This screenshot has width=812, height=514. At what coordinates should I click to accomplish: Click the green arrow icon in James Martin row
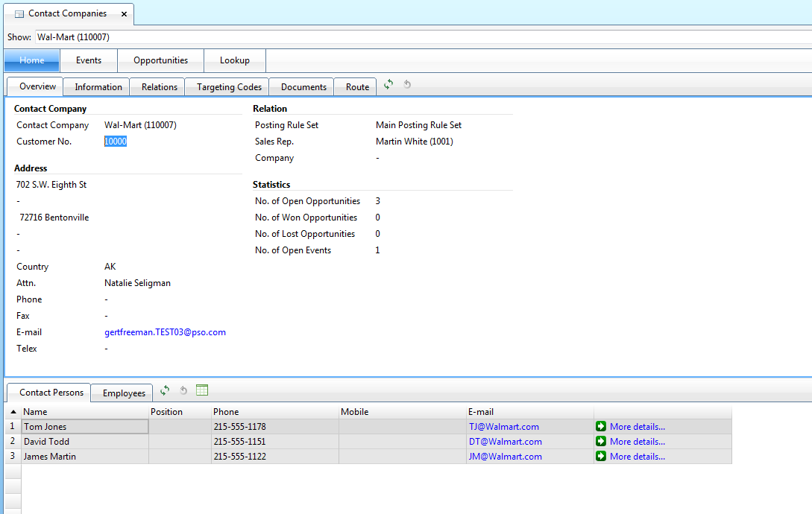pyautogui.click(x=601, y=457)
